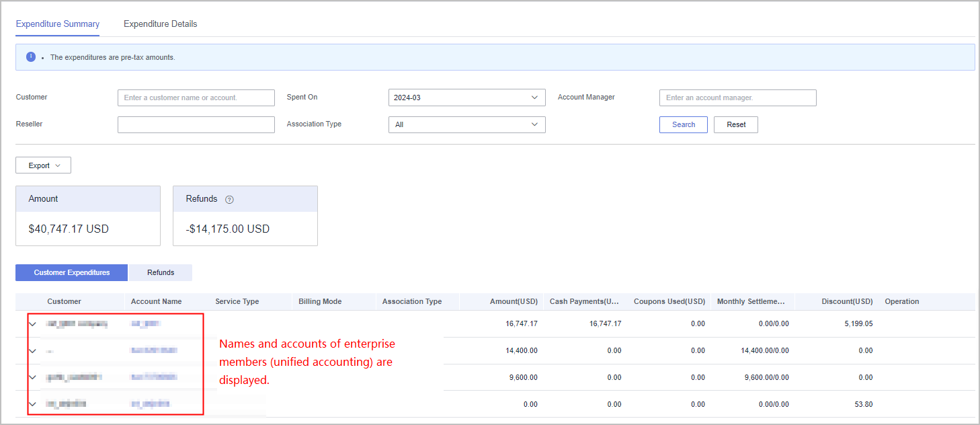This screenshot has width=980, height=425.
Task: Click the Reseller input field
Action: point(196,124)
